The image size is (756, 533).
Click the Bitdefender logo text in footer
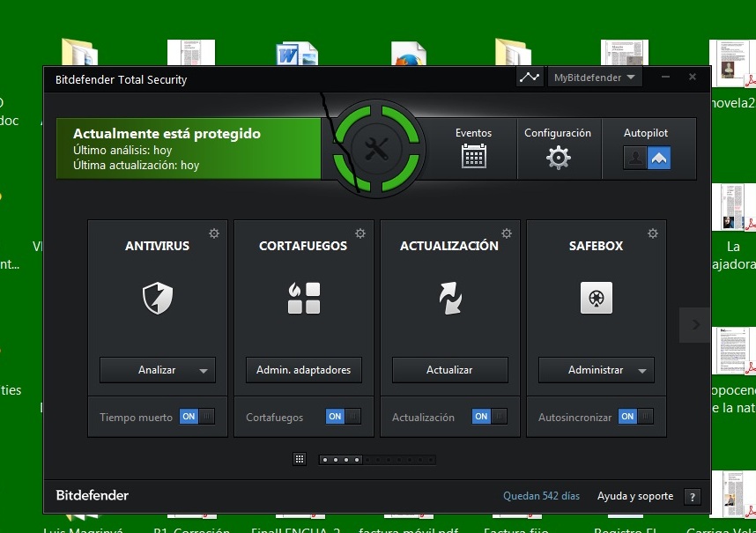click(x=93, y=495)
